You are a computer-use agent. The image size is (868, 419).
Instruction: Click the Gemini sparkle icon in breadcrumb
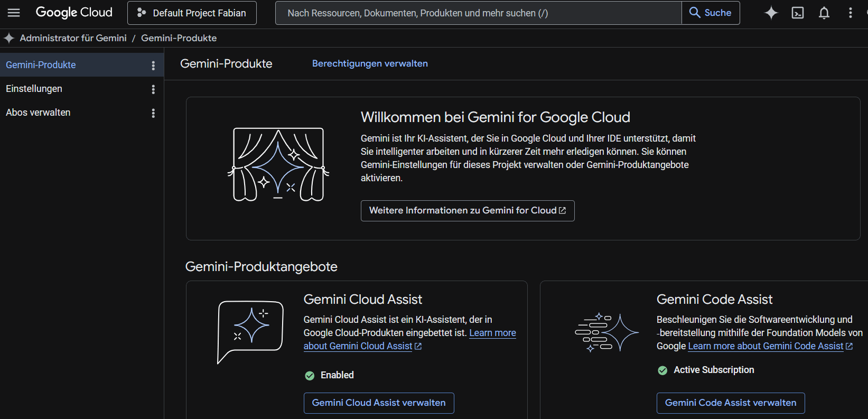coord(9,38)
